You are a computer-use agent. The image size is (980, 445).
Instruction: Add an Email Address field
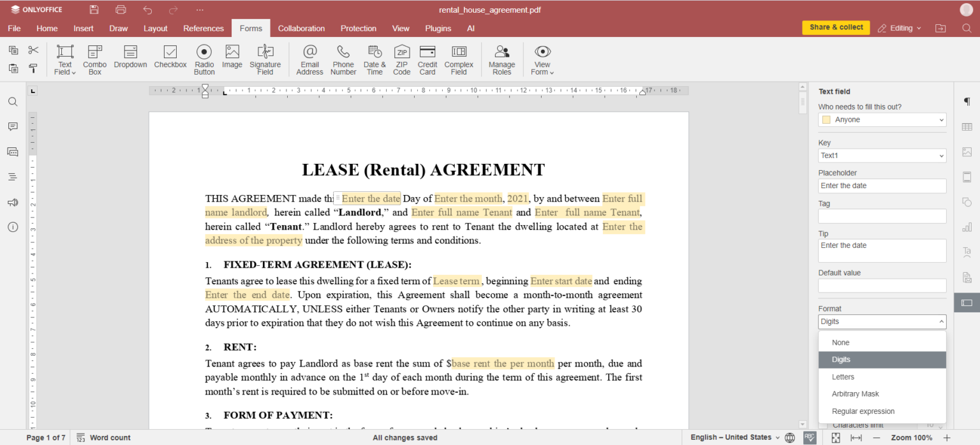click(x=309, y=59)
